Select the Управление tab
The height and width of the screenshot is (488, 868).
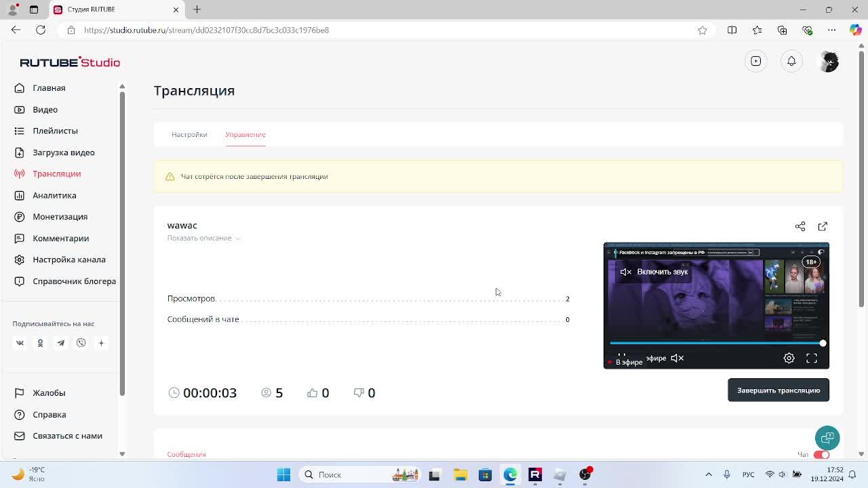(245, 134)
